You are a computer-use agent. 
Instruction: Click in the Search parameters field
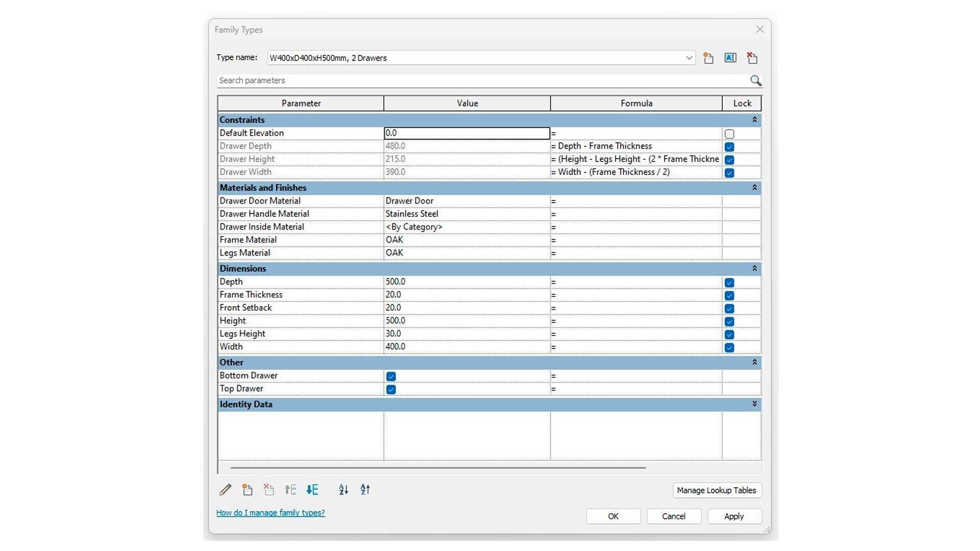[x=480, y=81]
